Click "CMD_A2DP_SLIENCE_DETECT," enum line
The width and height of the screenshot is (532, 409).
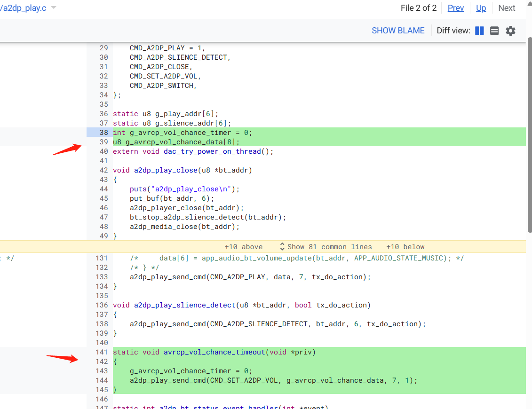point(180,58)
